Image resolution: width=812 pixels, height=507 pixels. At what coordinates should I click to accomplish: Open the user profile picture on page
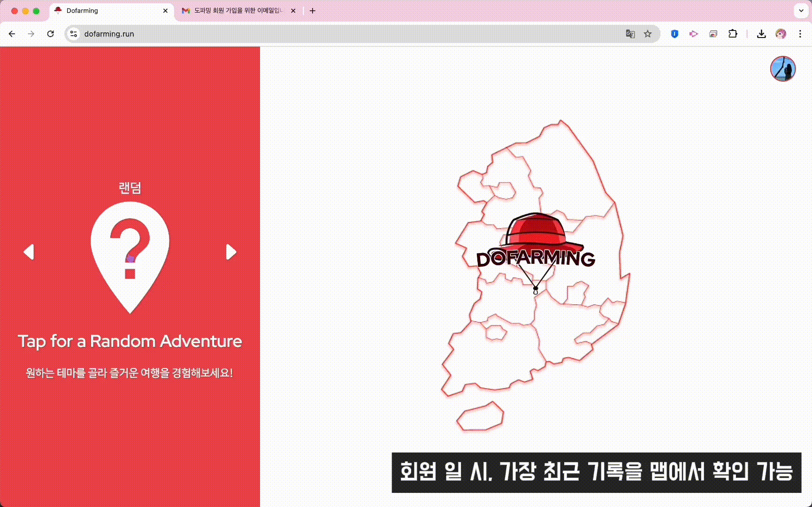[783, 69]
